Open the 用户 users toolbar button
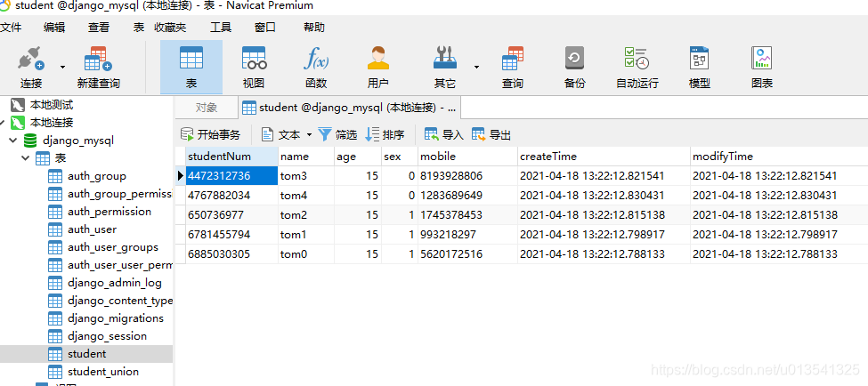Image resolution: width=868 pixels, height=386 pixels. point(378,68)
